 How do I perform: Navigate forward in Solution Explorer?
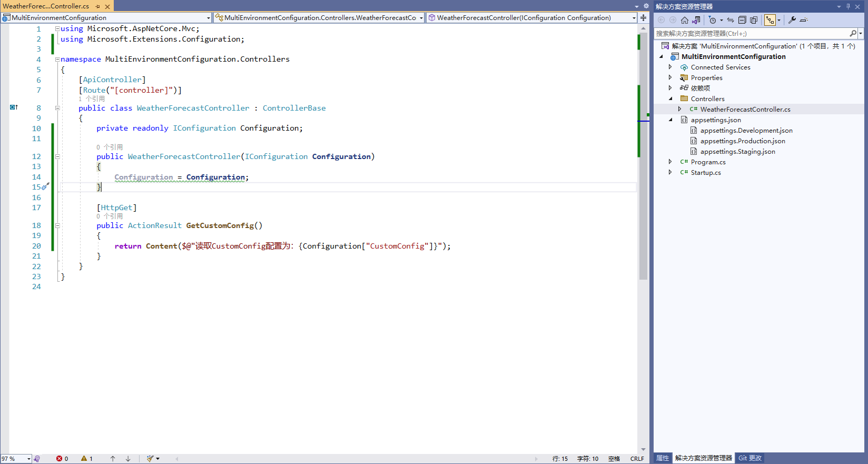point(673,20)
